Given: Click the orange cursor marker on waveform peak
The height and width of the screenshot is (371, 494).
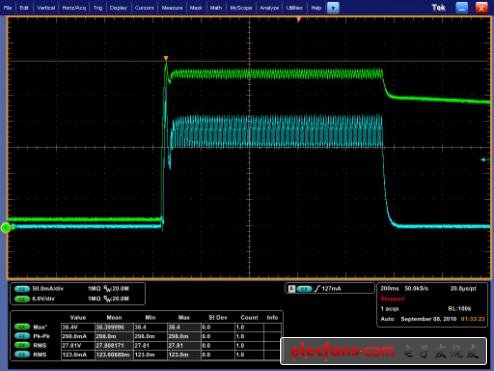Looking at the screenshot, I should (166, 59).
